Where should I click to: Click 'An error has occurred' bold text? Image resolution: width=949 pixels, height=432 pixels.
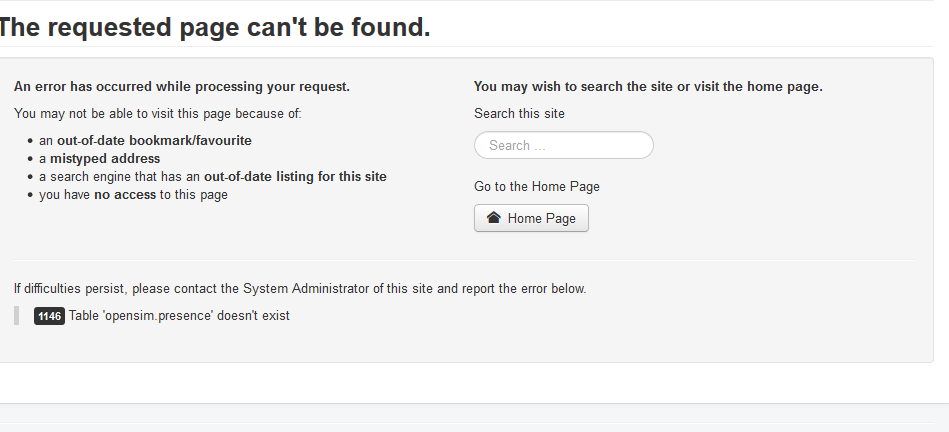[182, 87]
